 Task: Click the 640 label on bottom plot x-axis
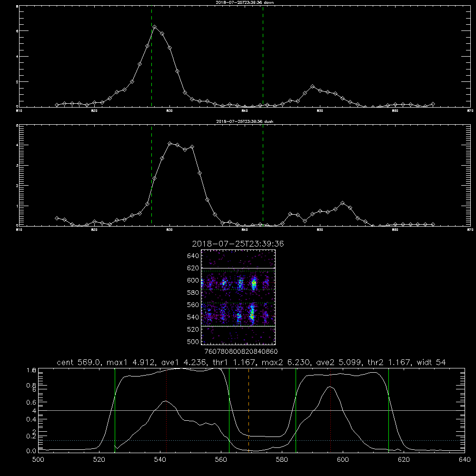(465, 460)
